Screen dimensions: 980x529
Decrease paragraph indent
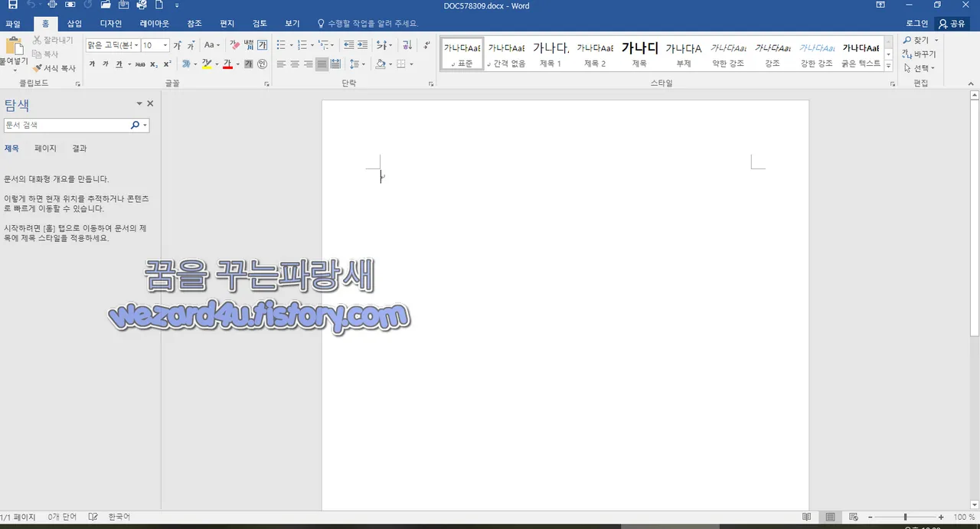349,45
